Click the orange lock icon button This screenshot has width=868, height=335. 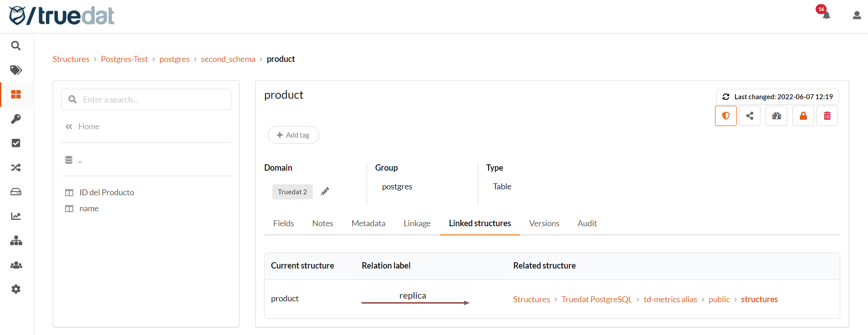[803, 116]
